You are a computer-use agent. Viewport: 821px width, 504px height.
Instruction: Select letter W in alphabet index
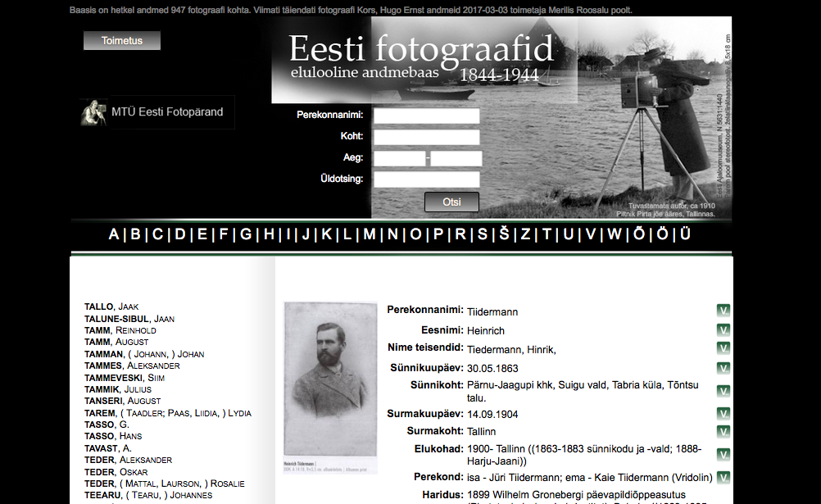point(615,234)
